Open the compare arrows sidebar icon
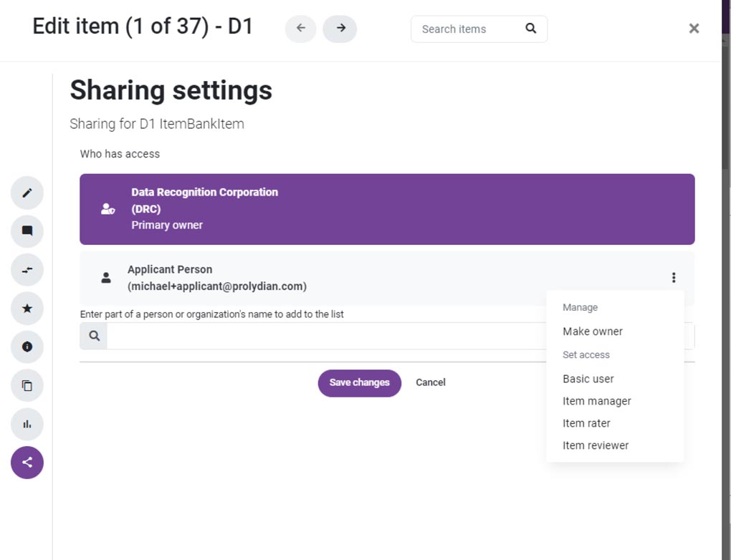 tap(27, 270)
